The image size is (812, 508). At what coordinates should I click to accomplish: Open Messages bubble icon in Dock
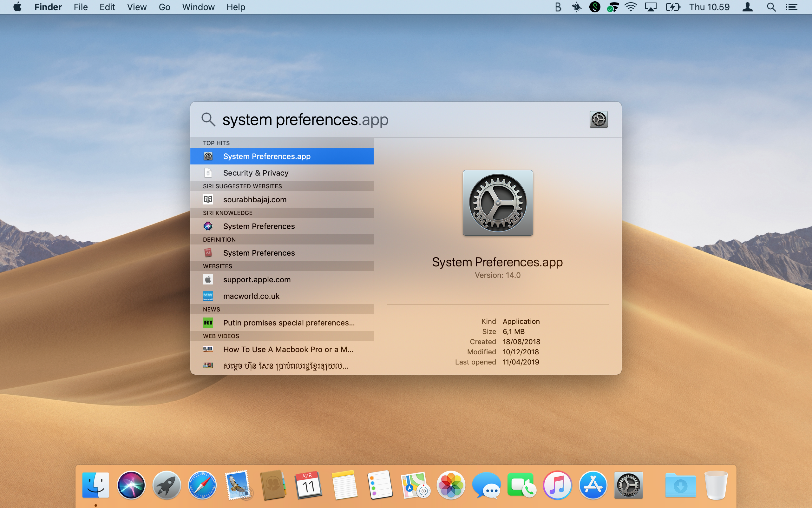pyautogui.click(x=487, y=485)
